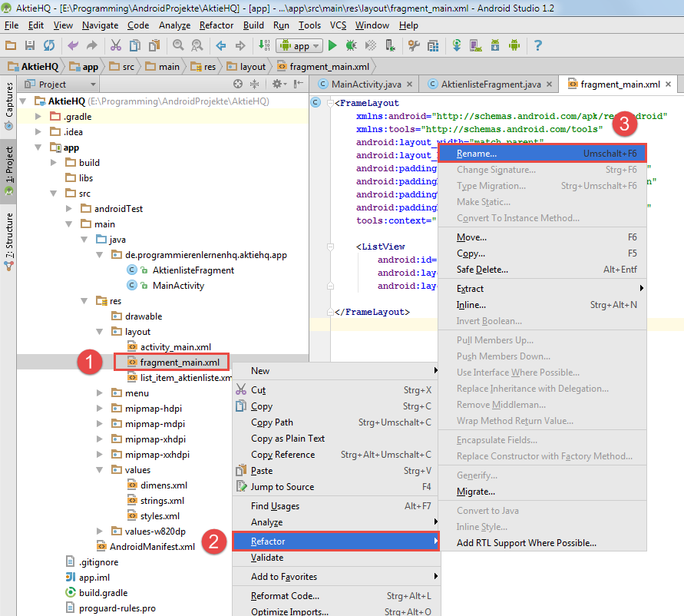This screenshot has height=616, width=684.
Task: Click the res breadcrumb in navigation bar
Action: pos(203,67)
